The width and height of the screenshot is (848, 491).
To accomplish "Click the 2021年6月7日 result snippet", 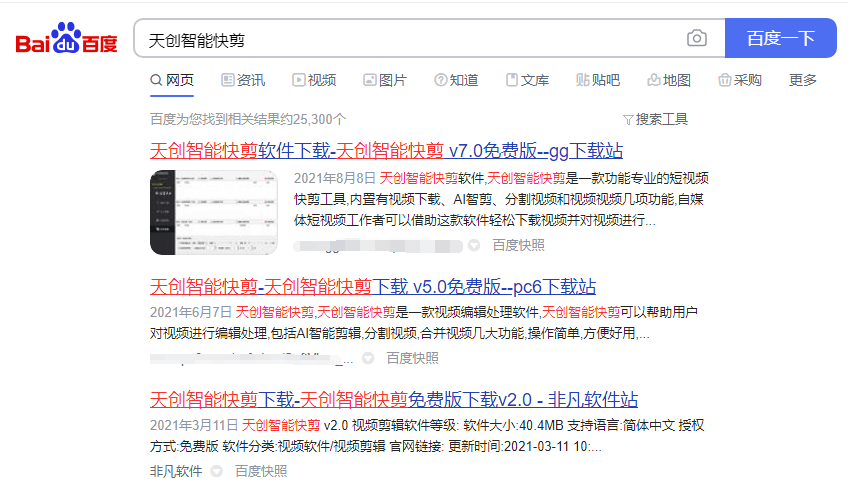I will click(424, 323).
